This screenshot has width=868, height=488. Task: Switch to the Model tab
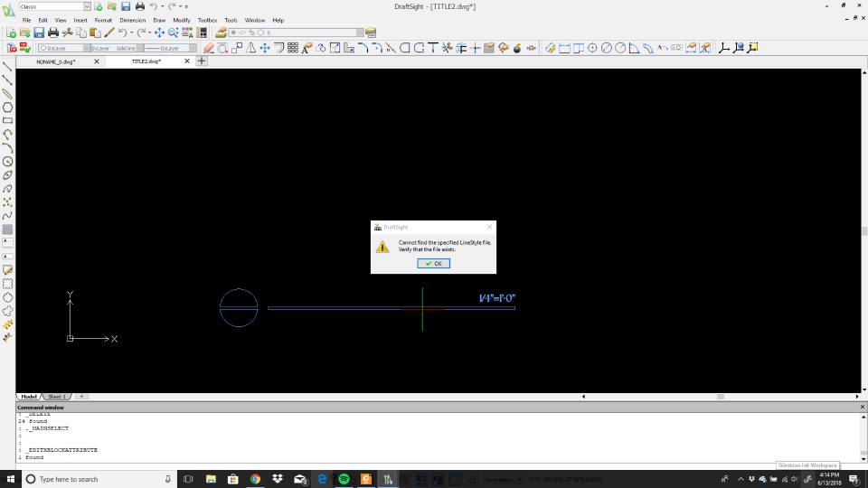click(29, 396)
